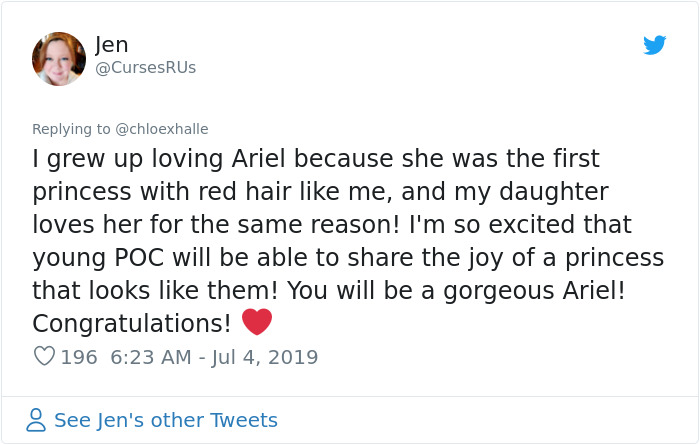Open Jen's profile picture

59,59
